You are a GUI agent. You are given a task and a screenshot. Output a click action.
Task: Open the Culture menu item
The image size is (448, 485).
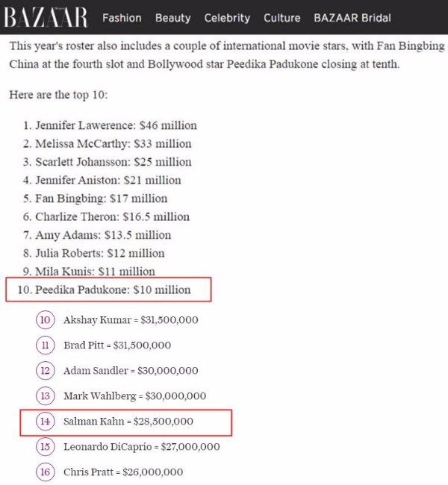[x=282, y=18]
